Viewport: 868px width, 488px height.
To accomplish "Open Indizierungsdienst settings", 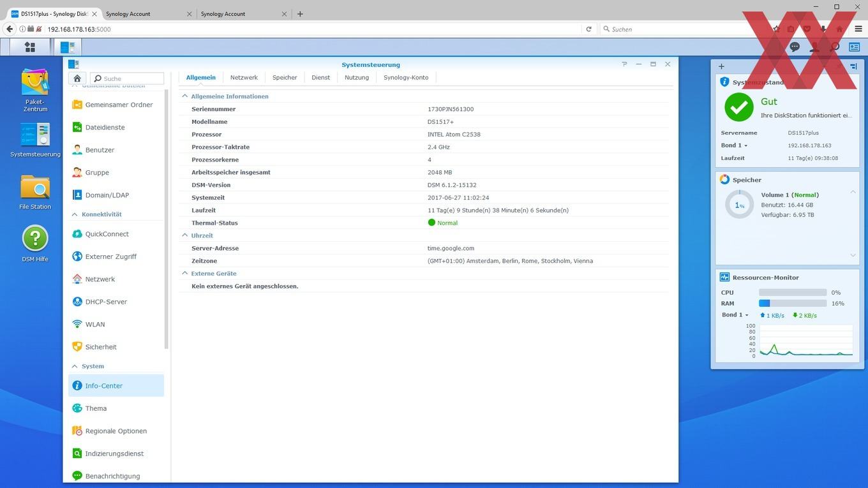I will pos(116,454).
